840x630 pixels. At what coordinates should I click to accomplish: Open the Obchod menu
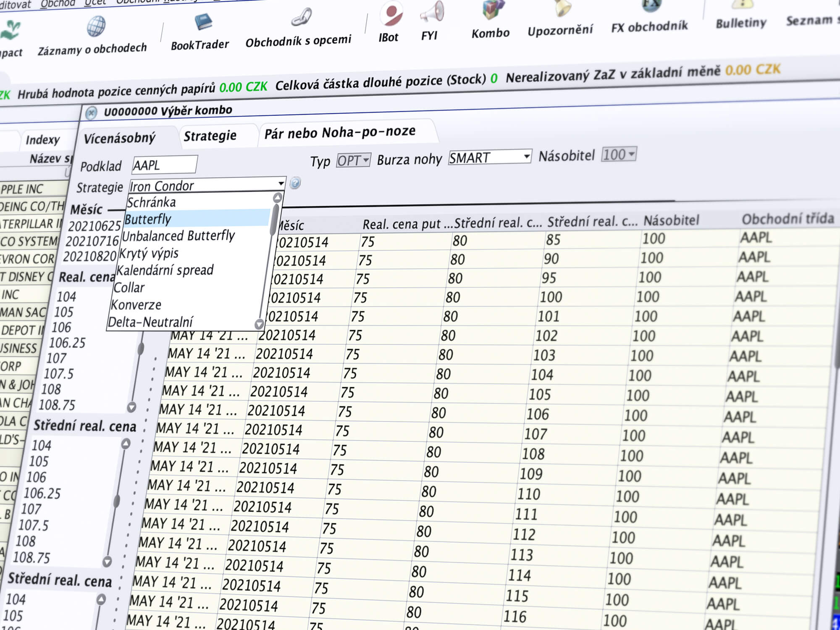(58, 4)
